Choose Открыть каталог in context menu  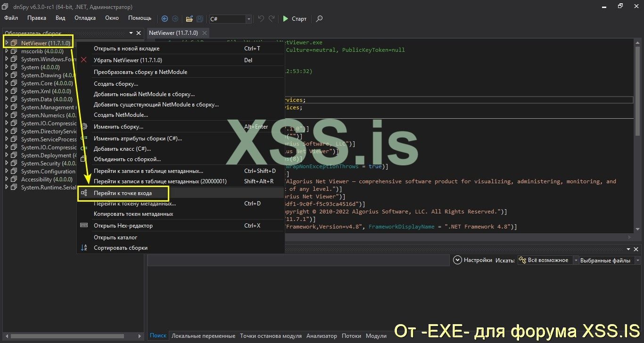[181, 237]
